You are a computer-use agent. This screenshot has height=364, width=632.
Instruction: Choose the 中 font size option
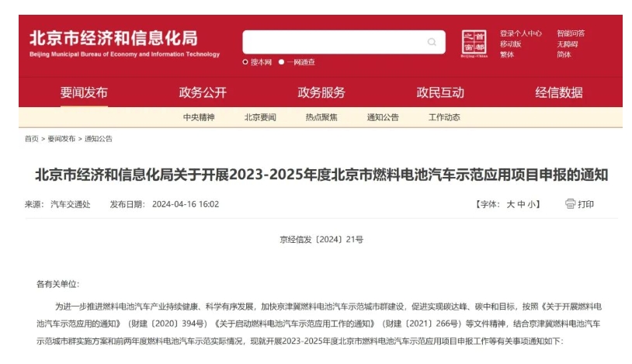point(521,204)
